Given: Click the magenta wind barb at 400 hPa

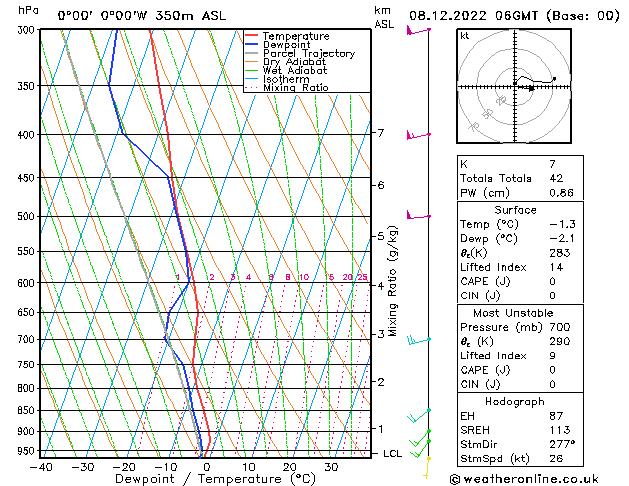Looking at the screenshot, I should [x=417, y=134].
